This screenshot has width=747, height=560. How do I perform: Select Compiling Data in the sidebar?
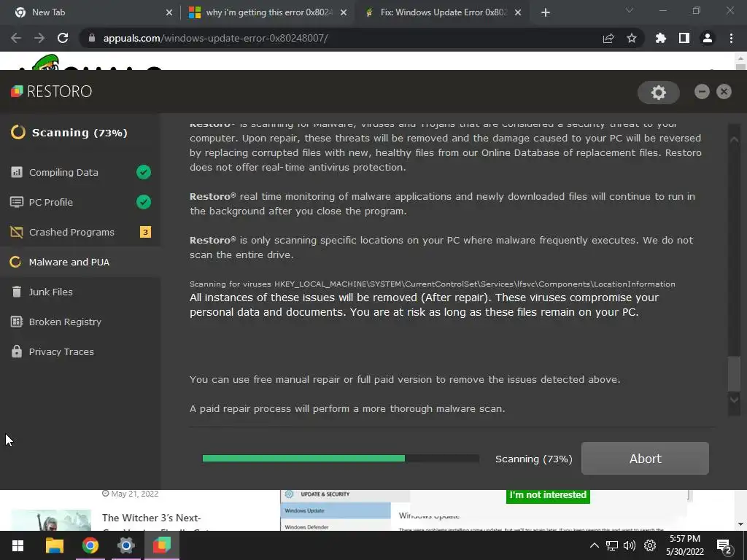80,172
